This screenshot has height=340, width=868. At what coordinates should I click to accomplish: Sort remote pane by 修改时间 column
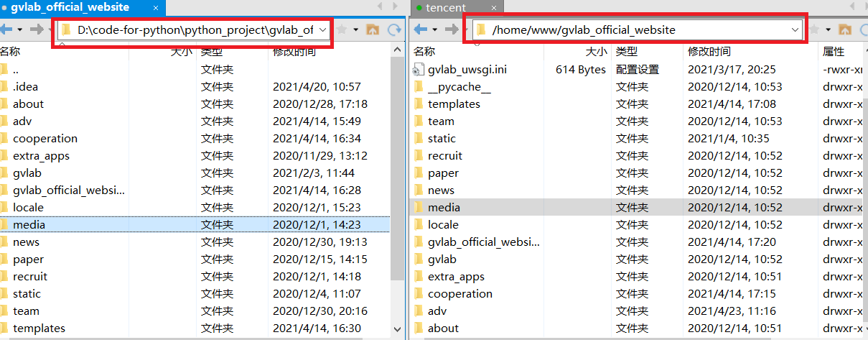click(709, 51)
